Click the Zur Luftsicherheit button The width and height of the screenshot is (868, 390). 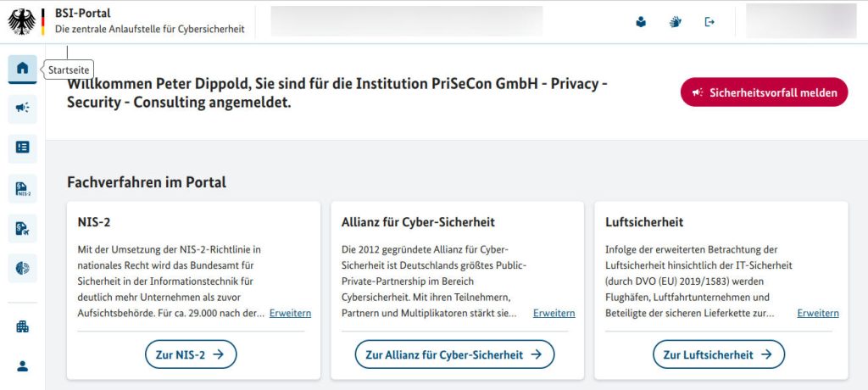719,354
